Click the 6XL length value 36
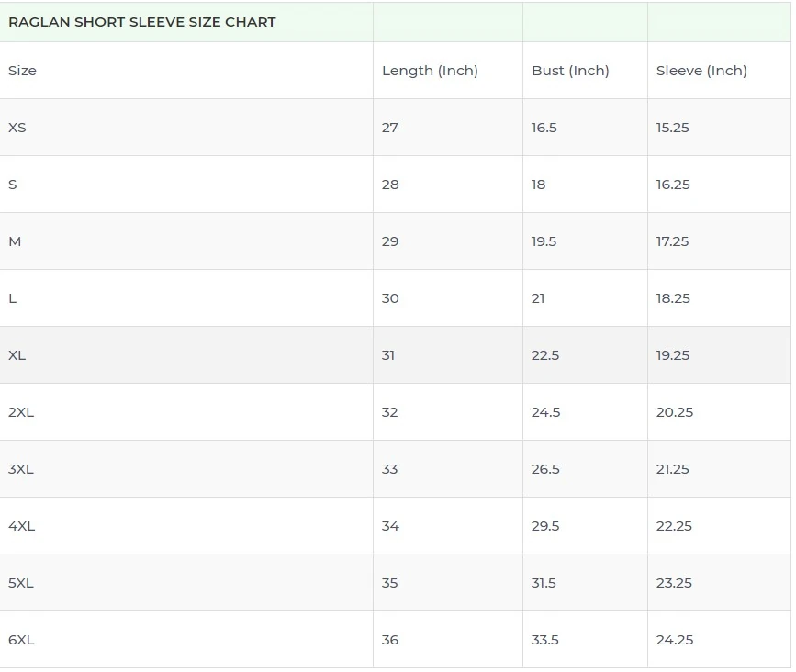 tap(390, 640)
